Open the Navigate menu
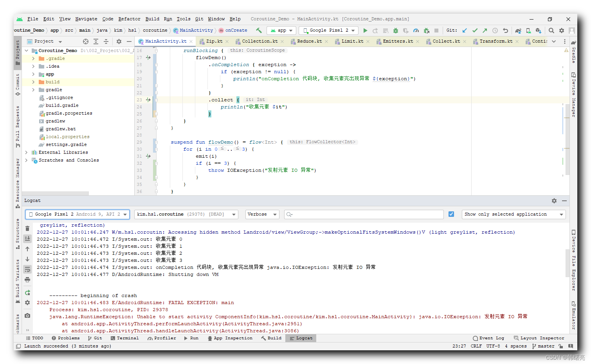 tap(86, 19)
